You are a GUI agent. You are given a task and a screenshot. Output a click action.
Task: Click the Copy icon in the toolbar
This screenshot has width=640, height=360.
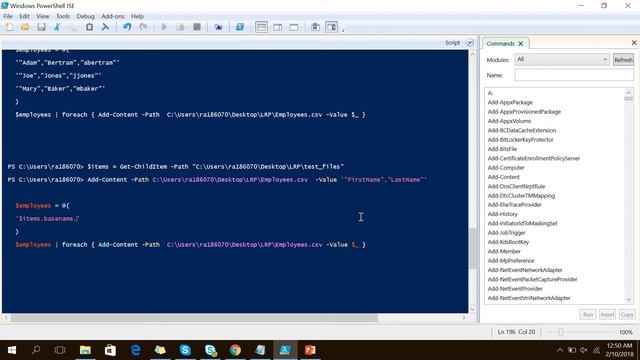pos(73,27)
